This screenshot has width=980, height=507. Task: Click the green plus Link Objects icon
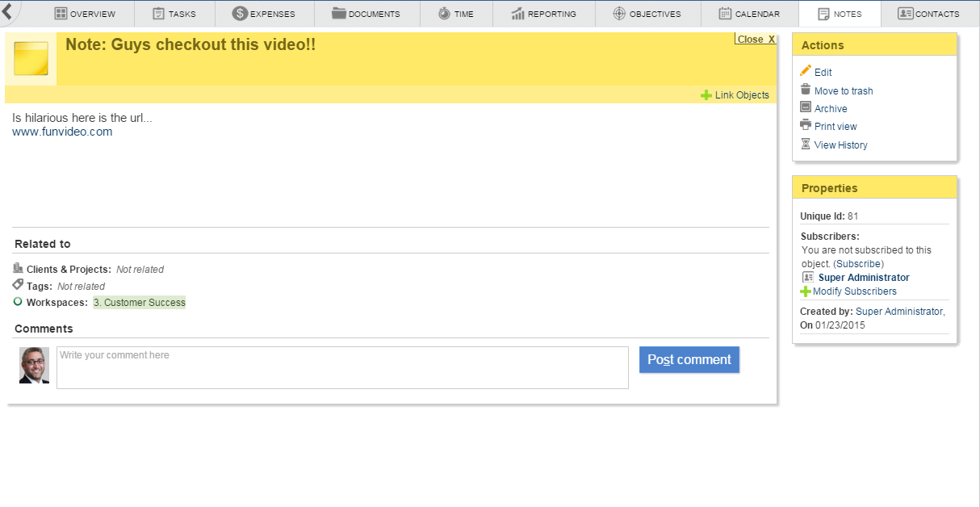pos(706,95)
